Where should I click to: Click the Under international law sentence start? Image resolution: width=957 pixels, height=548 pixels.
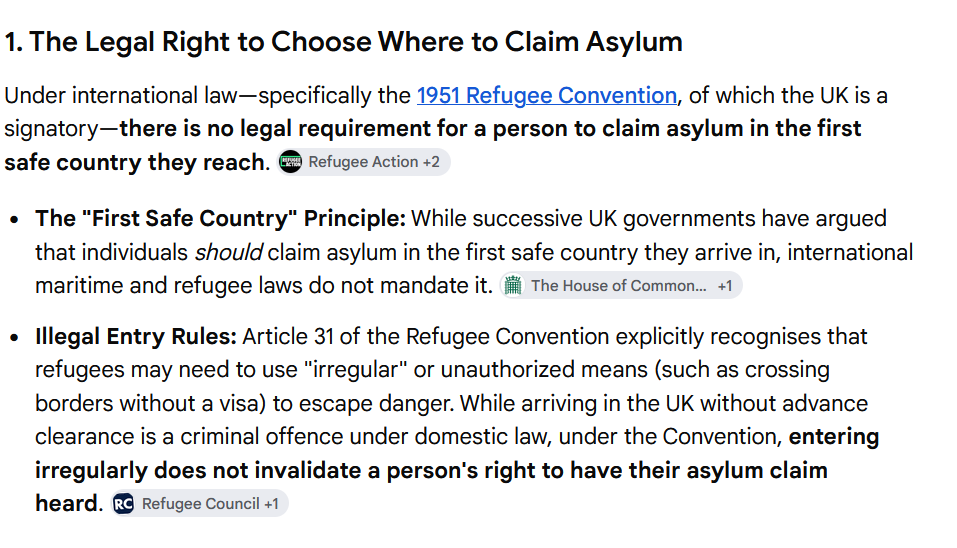click(120, 96)
